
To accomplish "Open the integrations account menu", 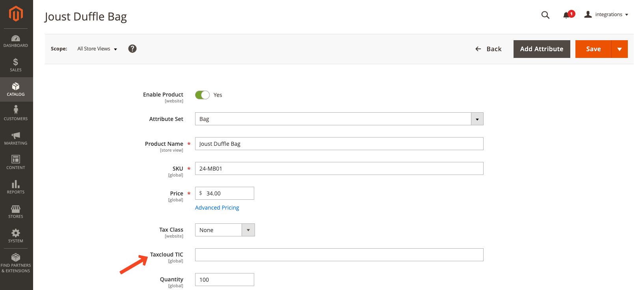I will tap(606, 15).
